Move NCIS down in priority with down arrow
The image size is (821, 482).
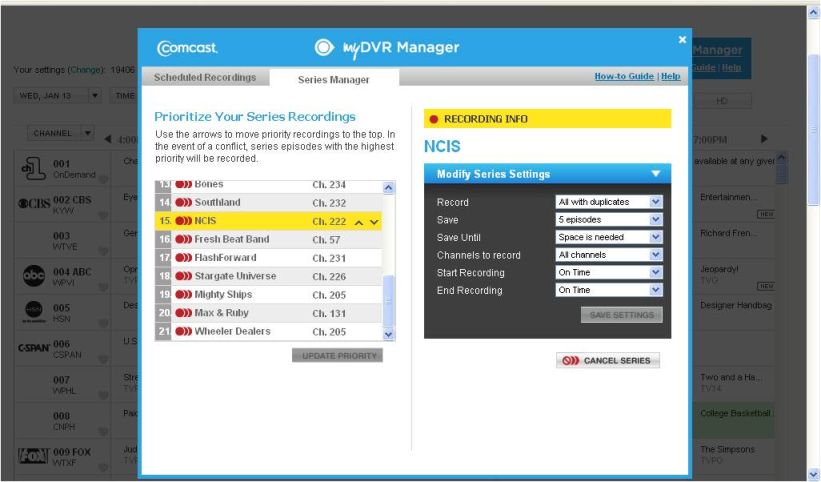tap(374, 222)
